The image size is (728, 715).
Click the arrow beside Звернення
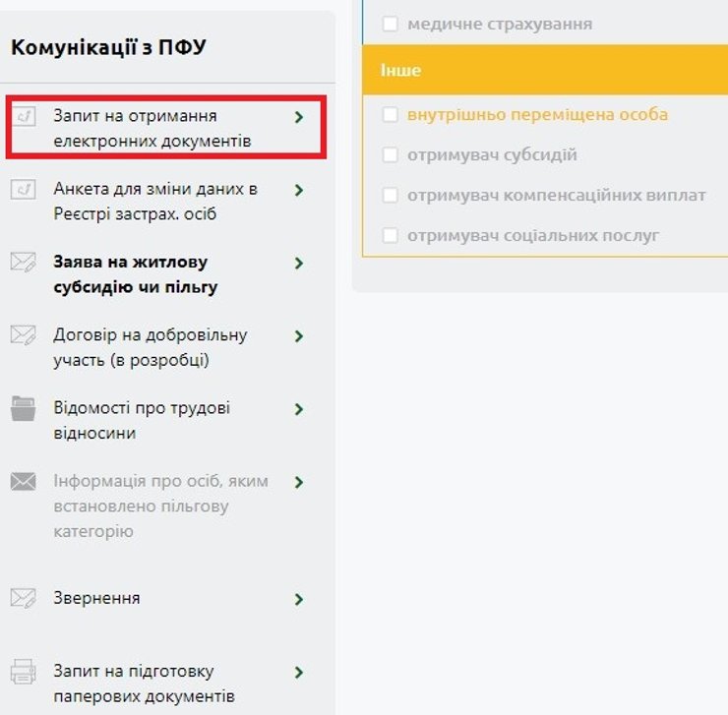pos(299,599)
